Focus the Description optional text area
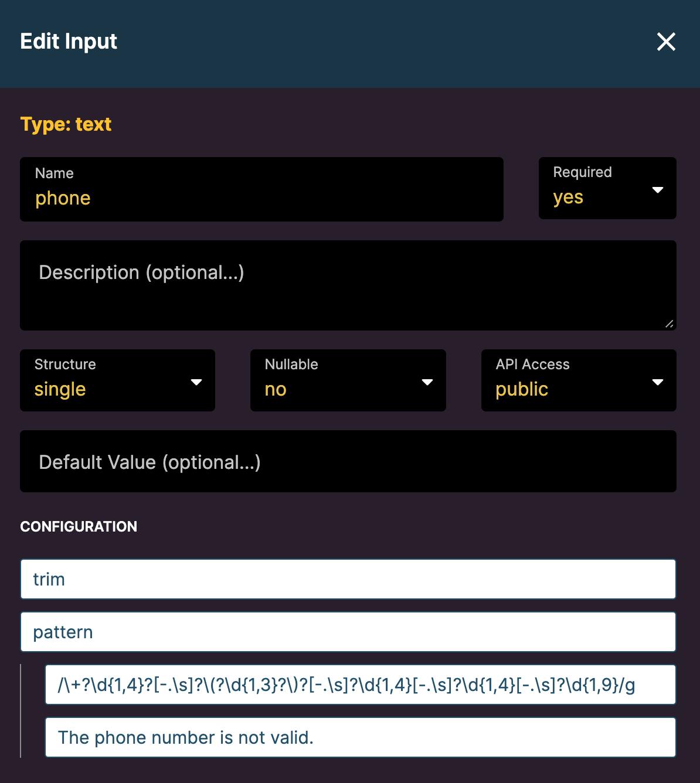The height and width of the screenshot is (783, 700). [348, 285]
